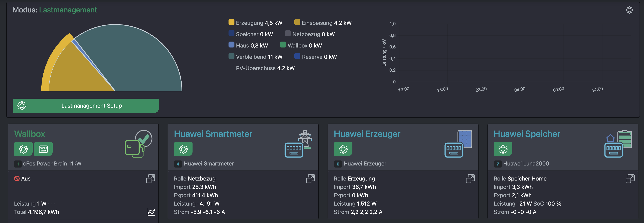Toggle Erzeugung legend color swatch
Screen dimensions: 644x223
pos(231,22)
